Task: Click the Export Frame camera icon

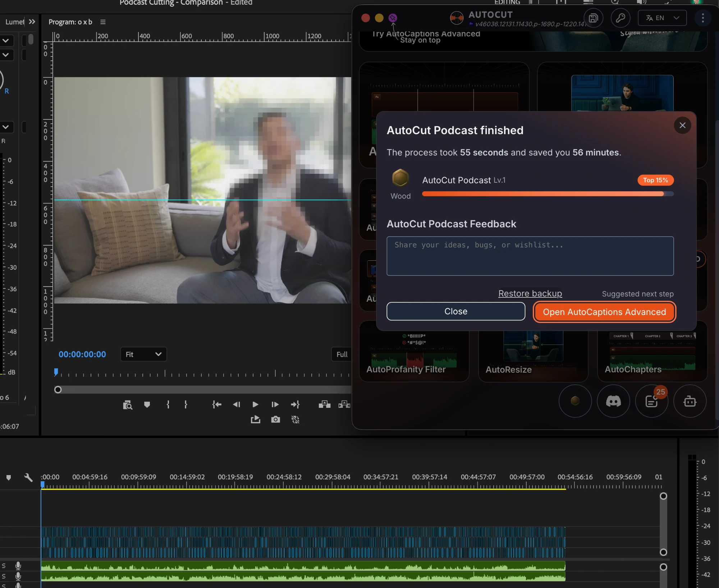Action: (x=275, y=419)
